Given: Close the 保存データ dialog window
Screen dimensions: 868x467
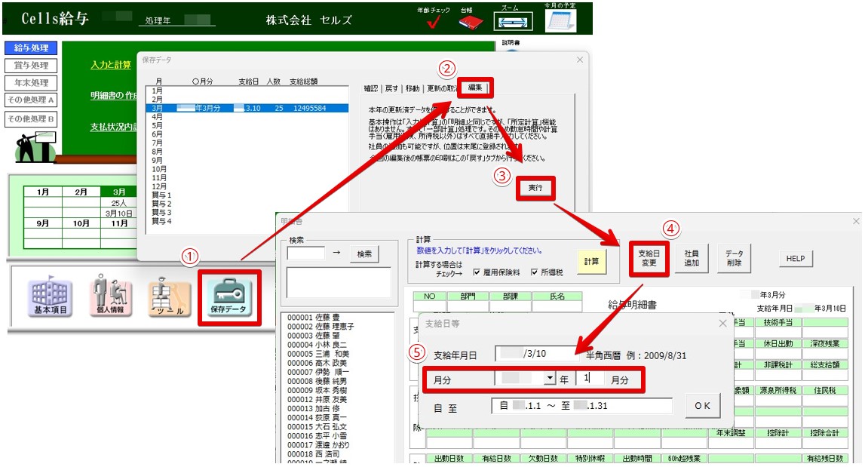Looking at the screenshot, I should click(580, 60).
